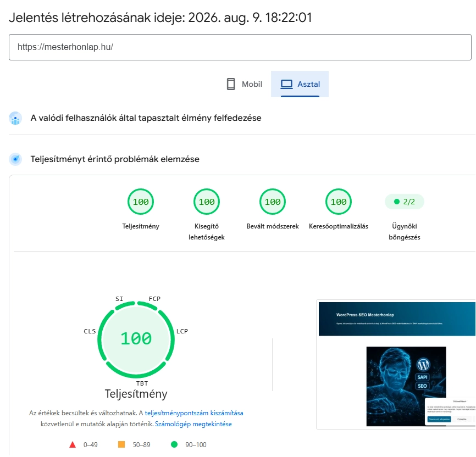Click the 'Teljesítményt érintő problémák elemzése' heading
476x457 pixels.
(115, 159)
